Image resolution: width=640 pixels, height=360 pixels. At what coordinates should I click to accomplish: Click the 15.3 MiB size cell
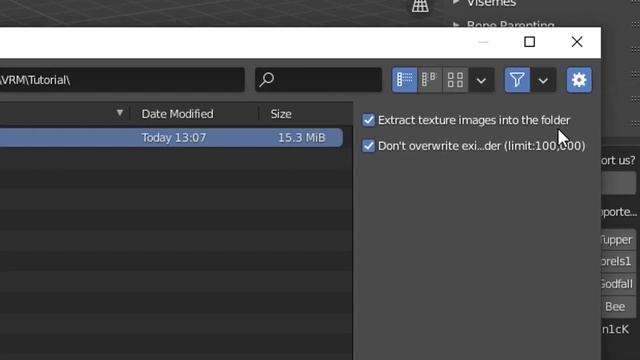302,138
